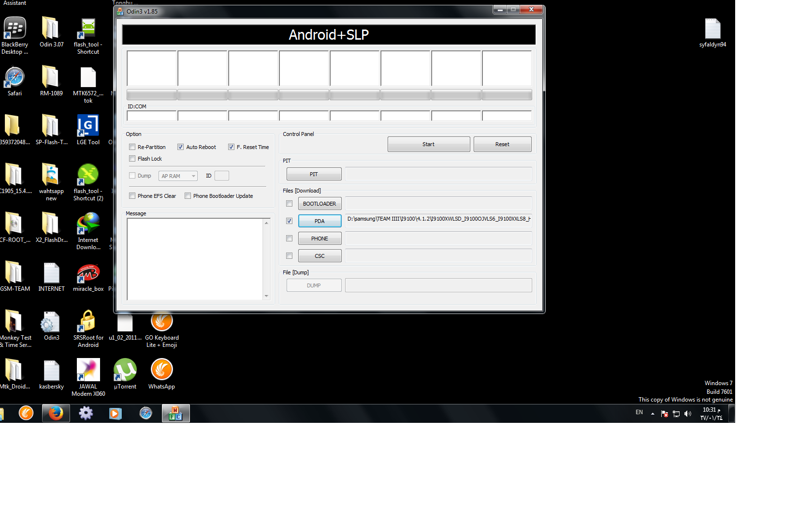Launch SRSRoot for Android

88,329
